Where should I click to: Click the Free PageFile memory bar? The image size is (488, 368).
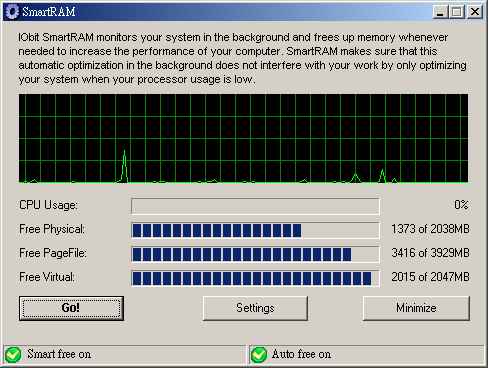[x=255, y=254]
